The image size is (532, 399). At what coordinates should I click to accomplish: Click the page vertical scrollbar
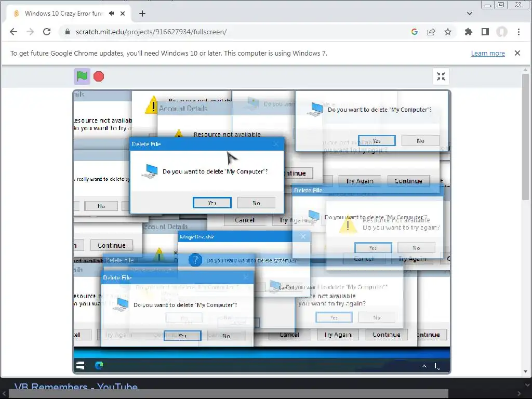(x=526, y=137)
